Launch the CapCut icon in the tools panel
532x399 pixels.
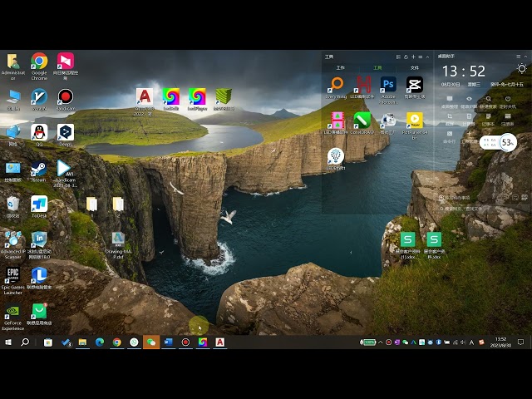click(415, 85)
